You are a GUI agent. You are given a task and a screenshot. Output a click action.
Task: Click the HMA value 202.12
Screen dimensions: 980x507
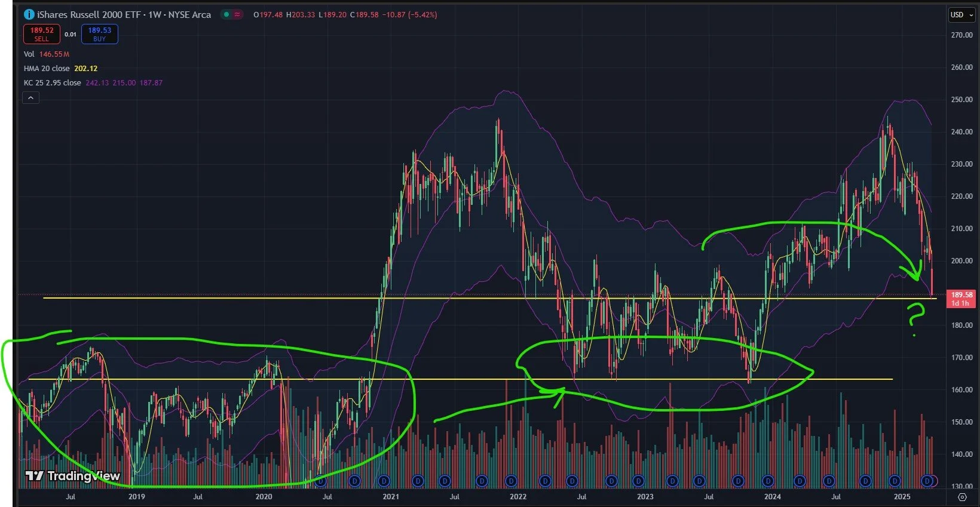[x=85, y=69]
